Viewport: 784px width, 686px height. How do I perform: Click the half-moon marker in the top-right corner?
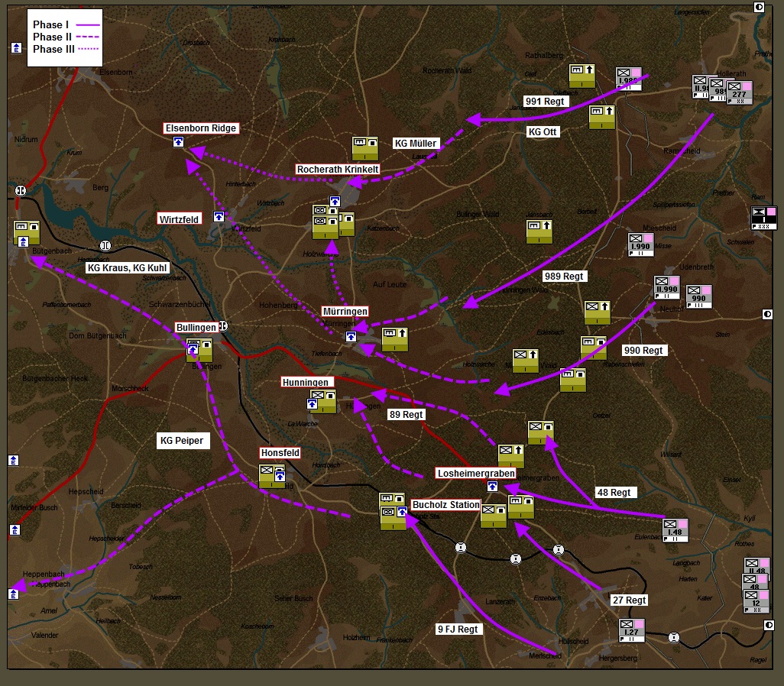click(x=759, y=7)
